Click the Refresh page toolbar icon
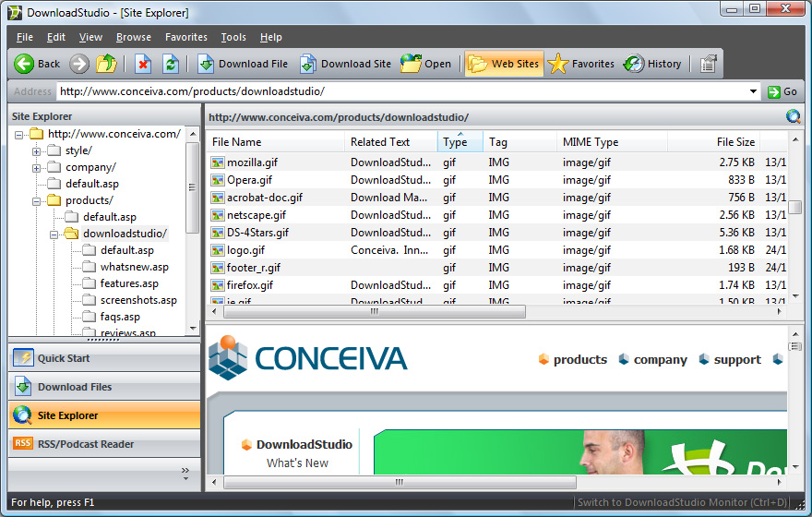Viewport: 812px width, 517px height. point(171,65)
